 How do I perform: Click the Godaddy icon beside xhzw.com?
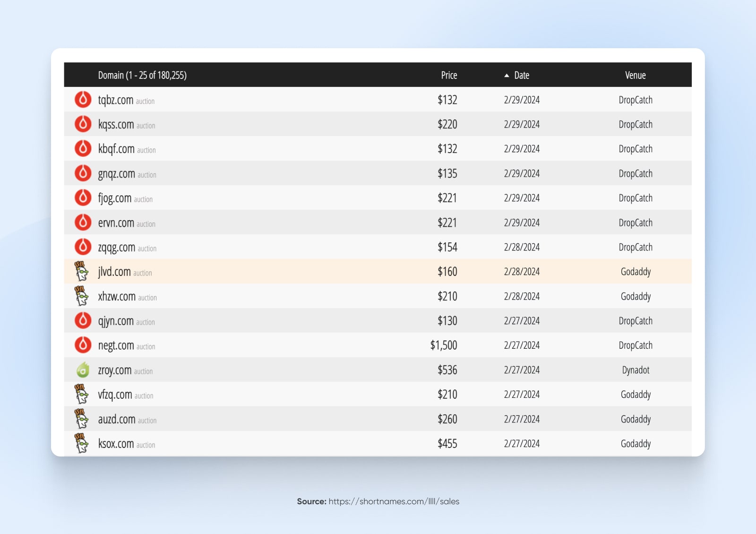[83, 296]
